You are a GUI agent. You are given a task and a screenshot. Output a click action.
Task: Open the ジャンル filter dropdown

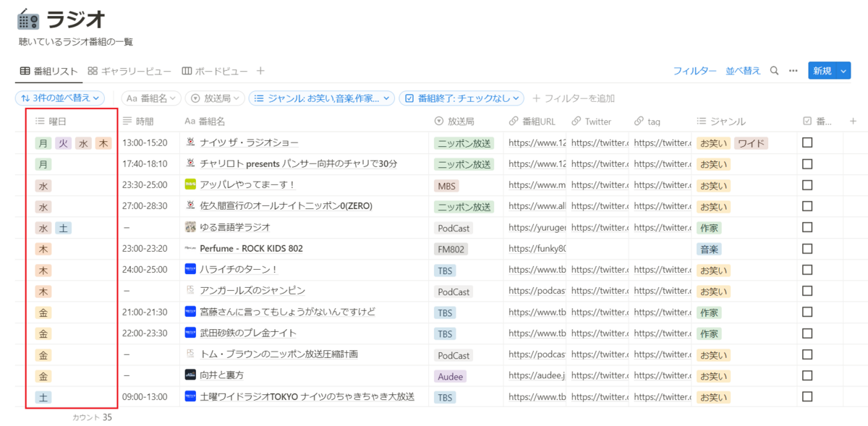[321, 98]
